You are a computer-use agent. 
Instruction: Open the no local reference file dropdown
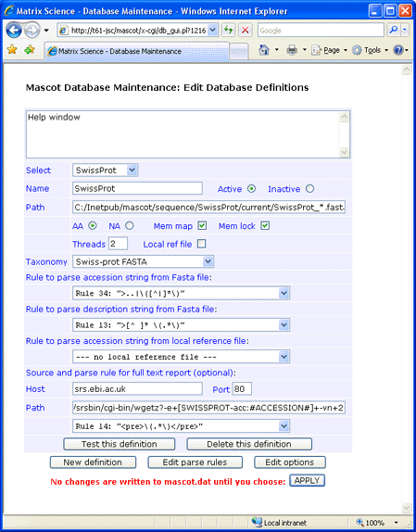181,357
